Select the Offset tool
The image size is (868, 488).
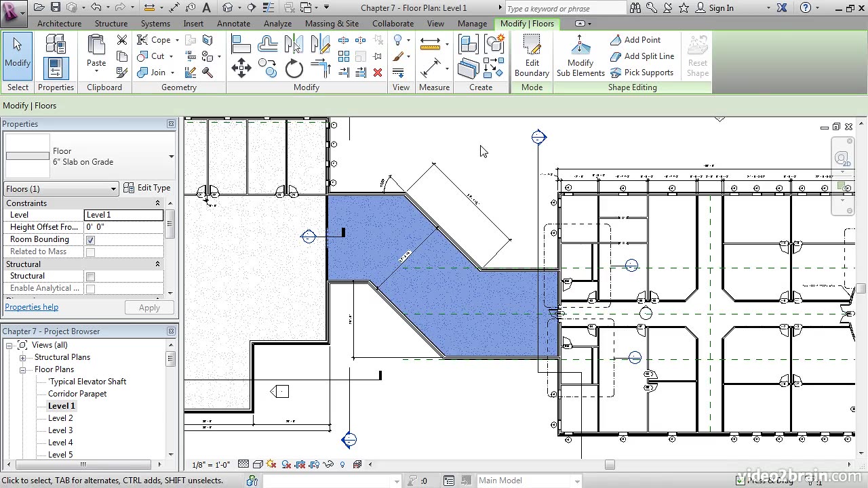pos(268,44)
